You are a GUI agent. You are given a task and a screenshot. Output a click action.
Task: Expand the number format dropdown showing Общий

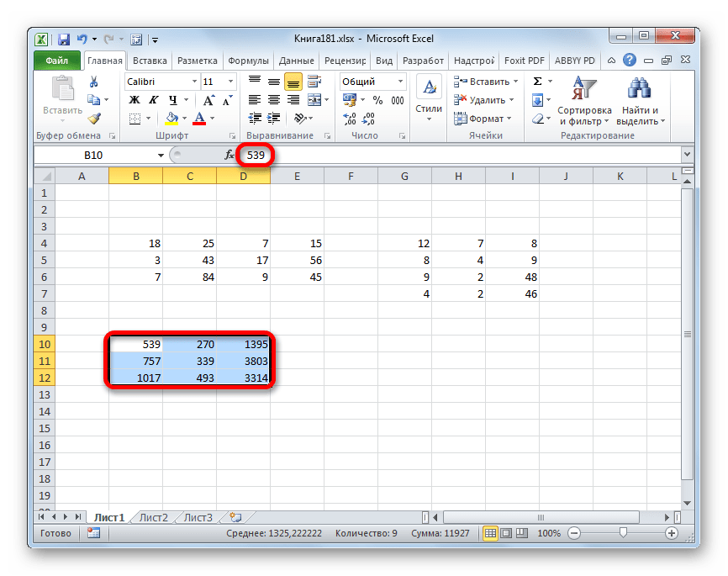click(x=400, y=82)
